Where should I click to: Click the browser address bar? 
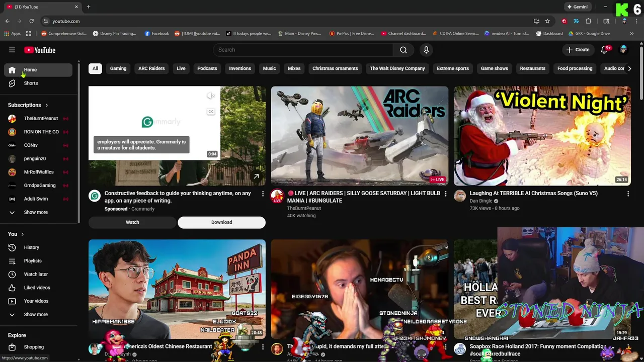click(287, 21)
